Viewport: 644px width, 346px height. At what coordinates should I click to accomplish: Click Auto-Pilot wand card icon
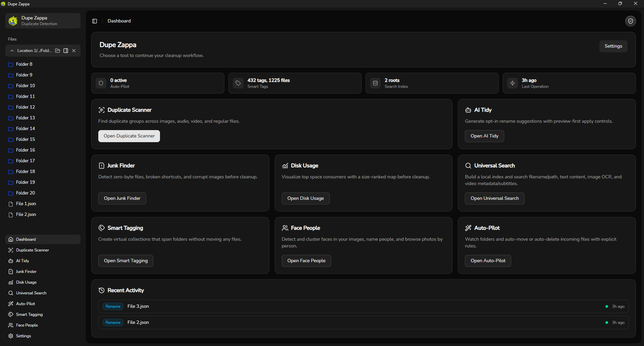coord(468,228)
